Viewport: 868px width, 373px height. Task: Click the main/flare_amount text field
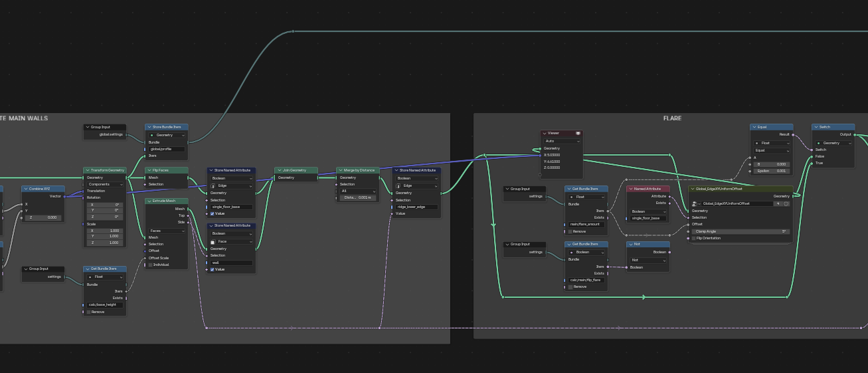click(x=586, y=224)
